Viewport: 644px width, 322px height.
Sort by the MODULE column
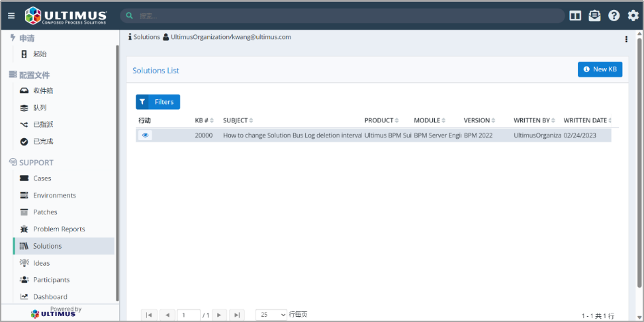tap(430, 120)
